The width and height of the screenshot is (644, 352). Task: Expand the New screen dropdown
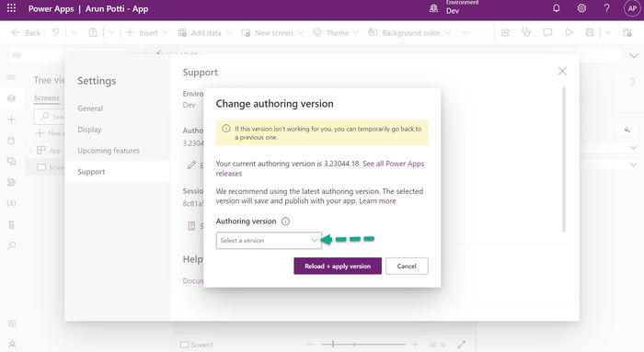click(x=300, y=32)
